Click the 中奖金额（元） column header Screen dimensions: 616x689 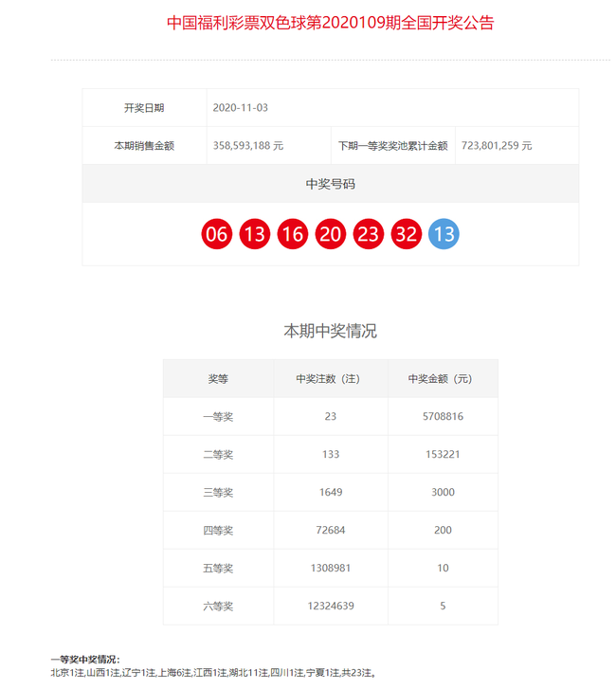click(x=443, y=379)
